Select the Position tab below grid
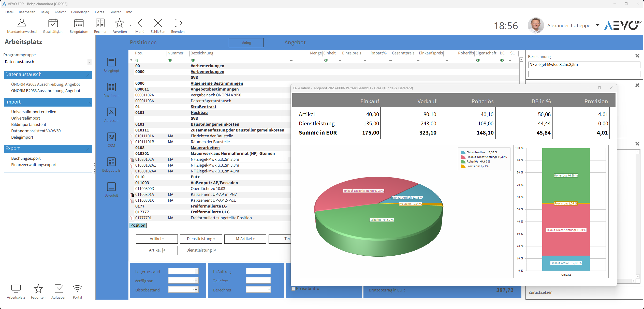 (138, 225)
